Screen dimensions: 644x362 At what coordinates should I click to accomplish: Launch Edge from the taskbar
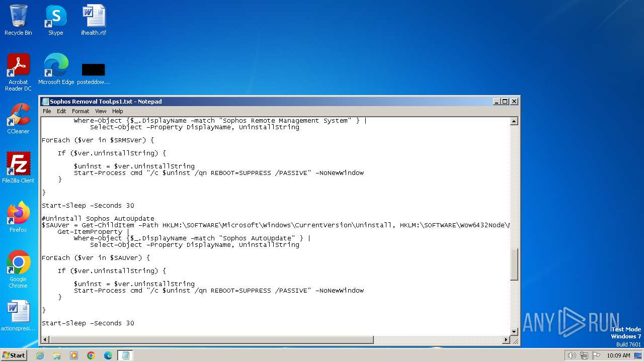[x=108, y=355]
